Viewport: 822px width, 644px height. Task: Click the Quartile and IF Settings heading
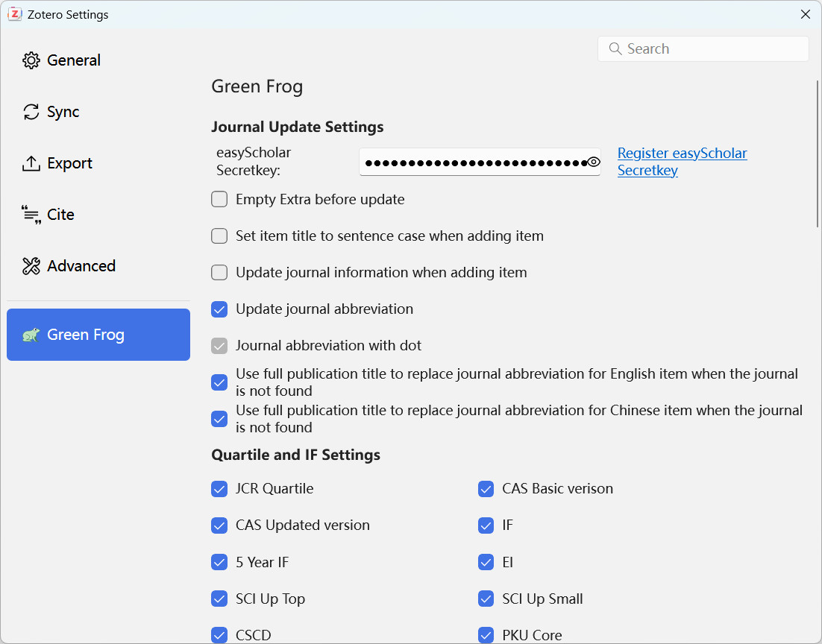[x=295, y=455]
